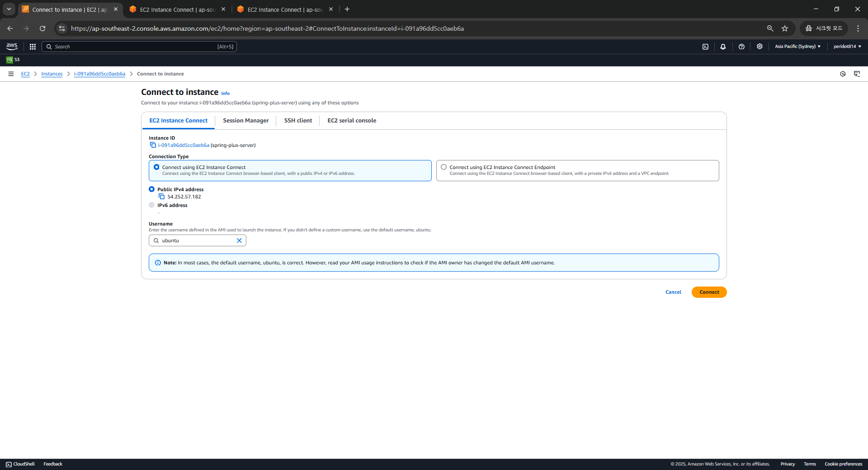Close the second EC2 Instance Connect tab

[223, 9]
